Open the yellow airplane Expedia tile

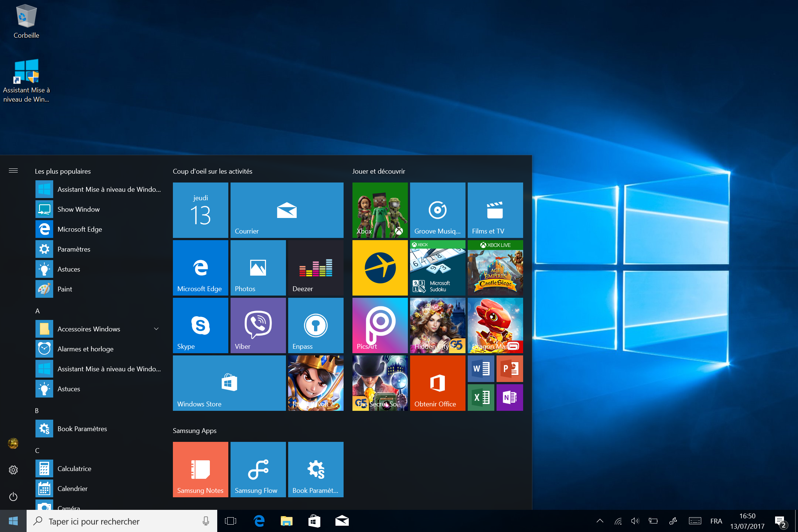point(380,267)
